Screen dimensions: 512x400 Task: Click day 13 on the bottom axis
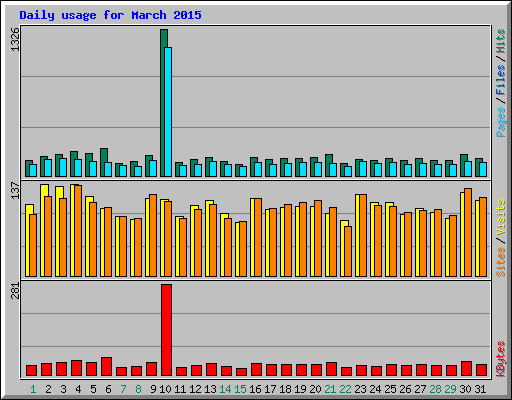pyautogui.click(x=210, y=389)
